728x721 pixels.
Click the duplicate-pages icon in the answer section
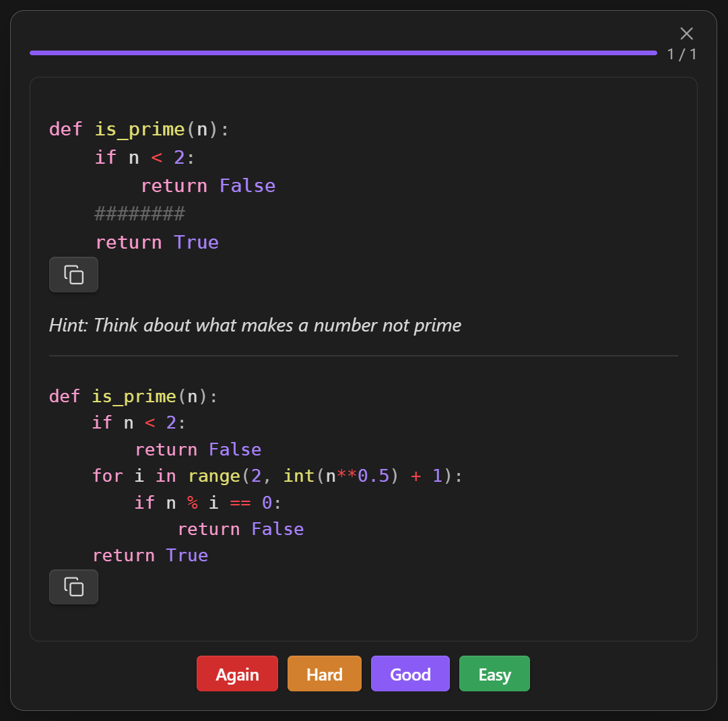73,586
